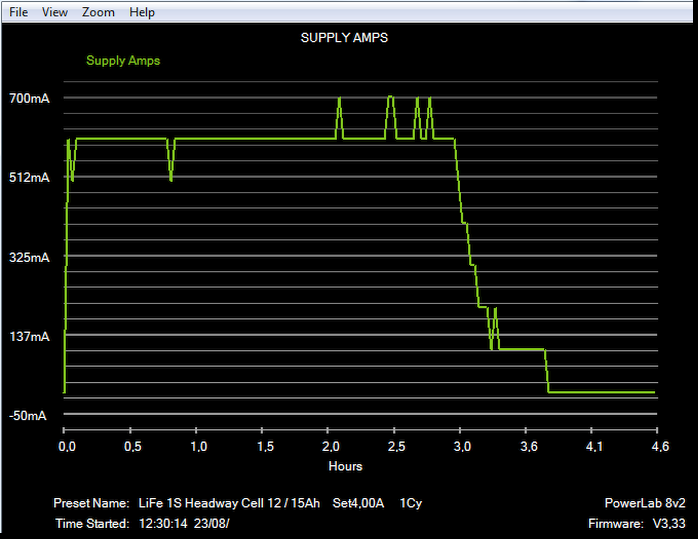Click the -50mA y-axis label
The height and width of the screenshot is (539, 698).
[28, 416]
